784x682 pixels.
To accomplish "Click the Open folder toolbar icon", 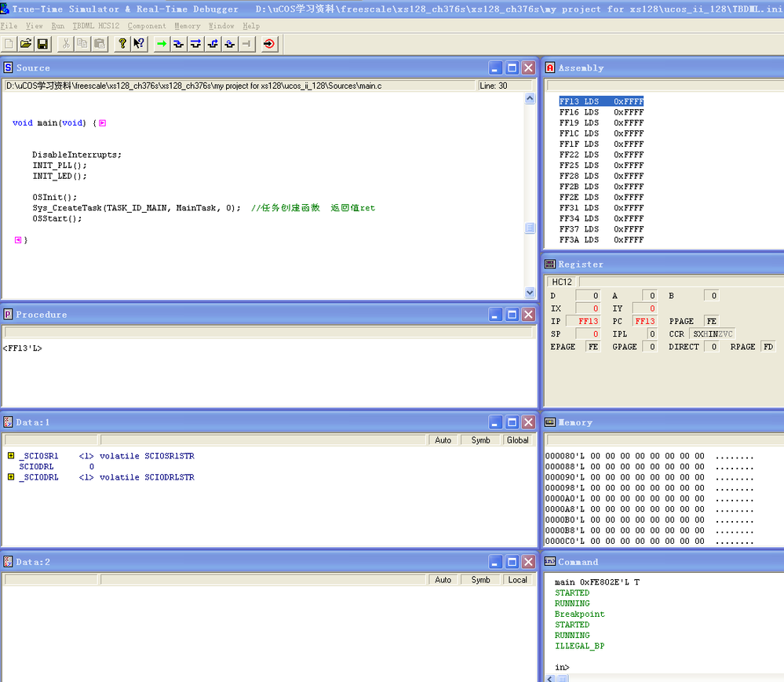I will click(x=26, y=44).
